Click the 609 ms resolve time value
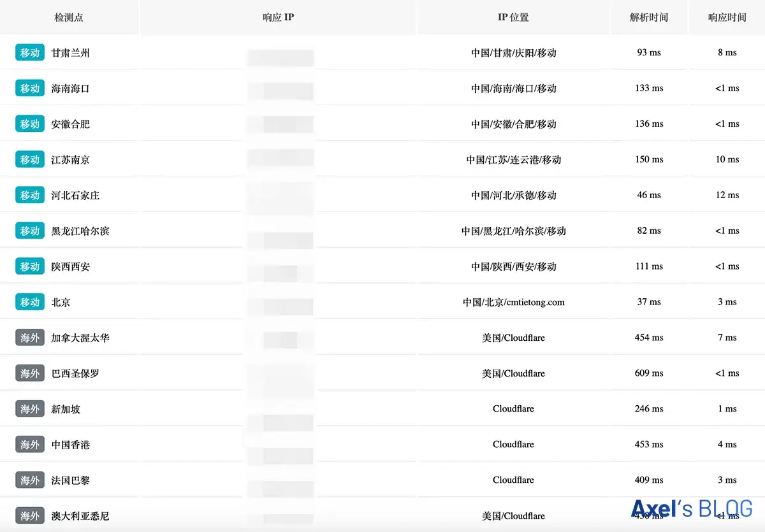This screenshot has width=765, height=532. [649, 373]
